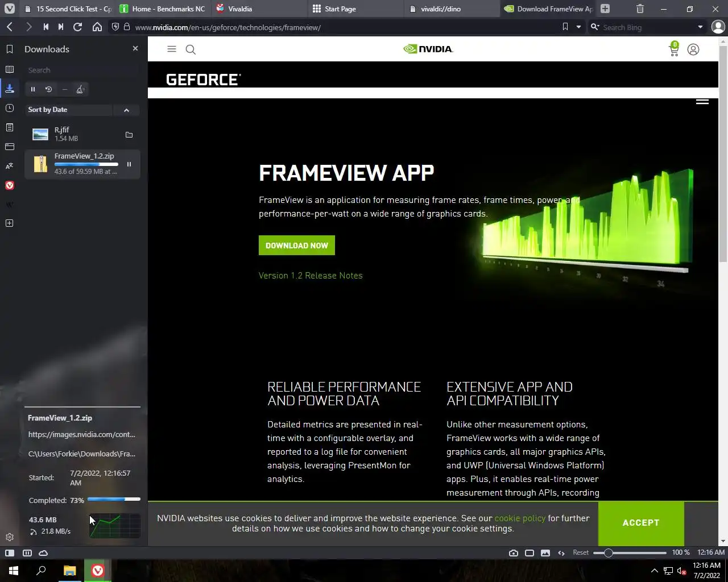Open the Vivaldi web panel icon
728x582 pixels.
(10, 185)
